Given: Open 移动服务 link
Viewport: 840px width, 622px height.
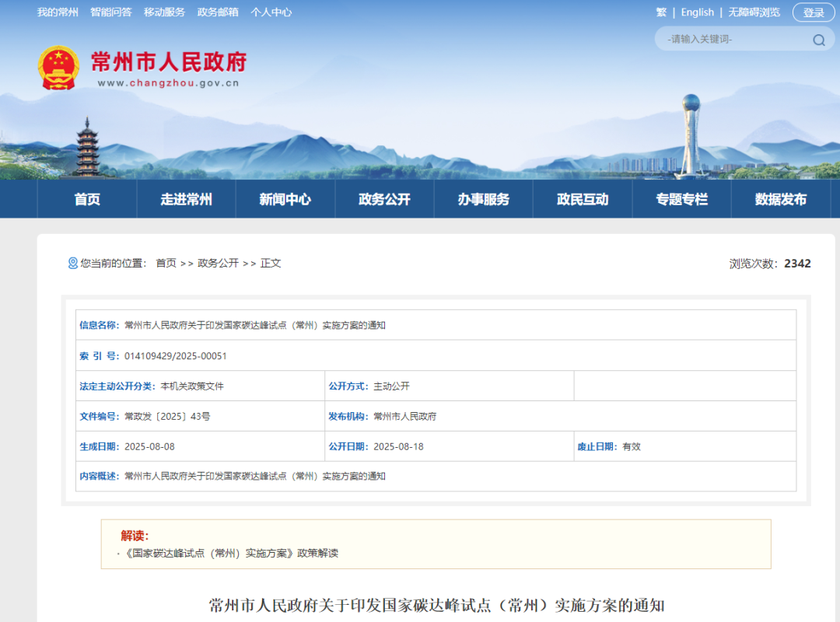Looking at the screenshot, I should click(x=164, y=12).
